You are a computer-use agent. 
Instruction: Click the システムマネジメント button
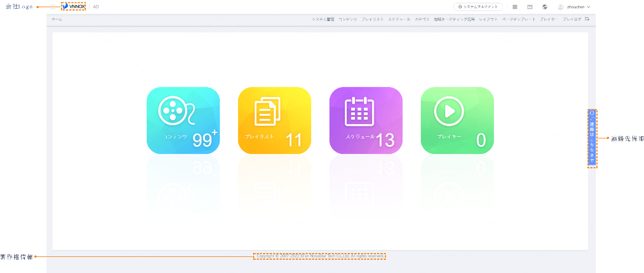pyautogui.click(x=478, y=7)
